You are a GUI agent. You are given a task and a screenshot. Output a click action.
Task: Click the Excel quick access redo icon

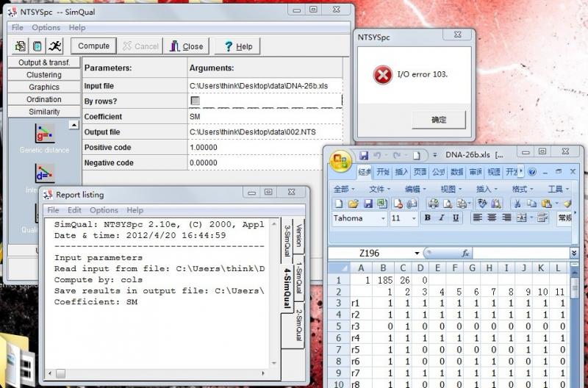point(396,155)
